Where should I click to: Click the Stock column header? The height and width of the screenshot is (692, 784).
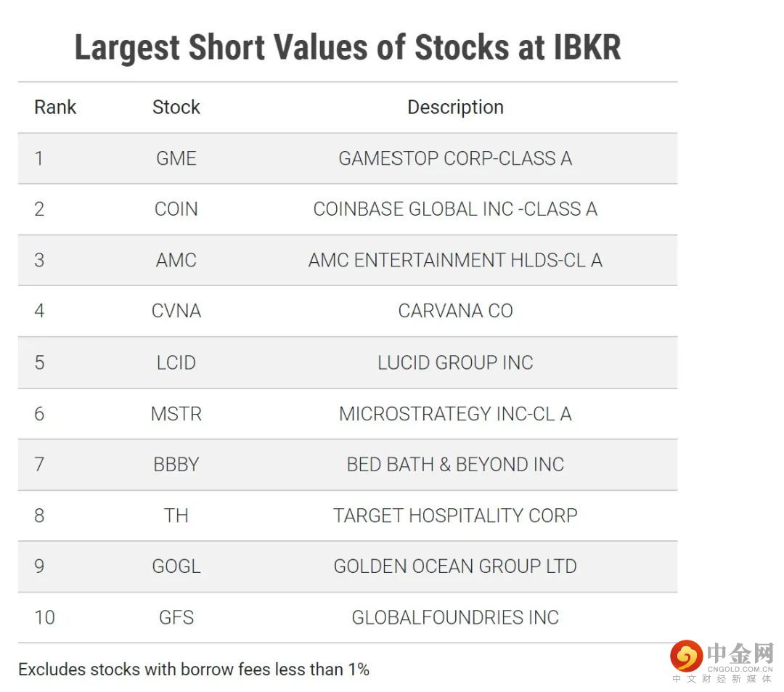(x=176, y=107)
